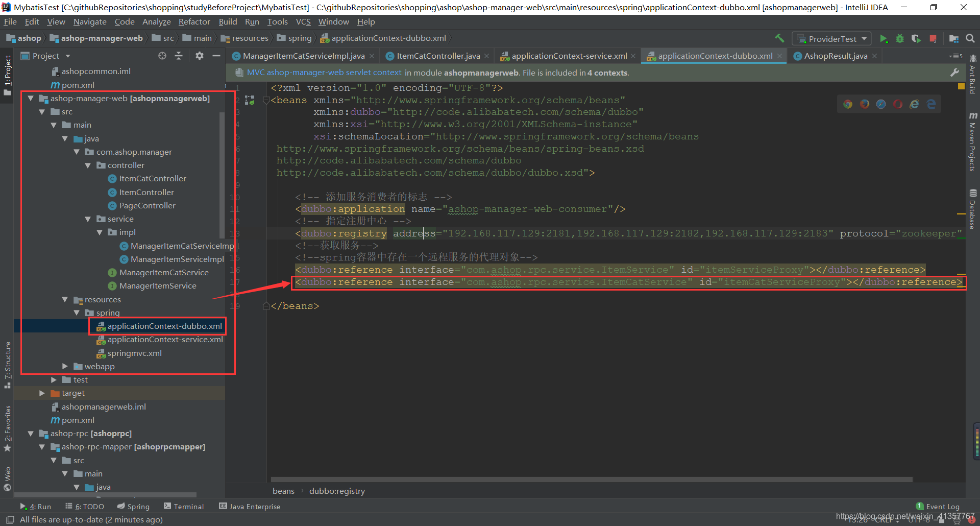
Task: Click the 4 contexts link
Action: [x=607, y=73]
